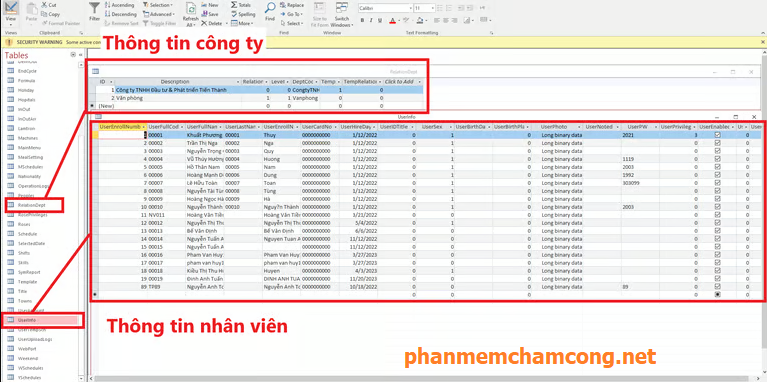Open the Find dialog
767x382 pixels.
[270, 12]
